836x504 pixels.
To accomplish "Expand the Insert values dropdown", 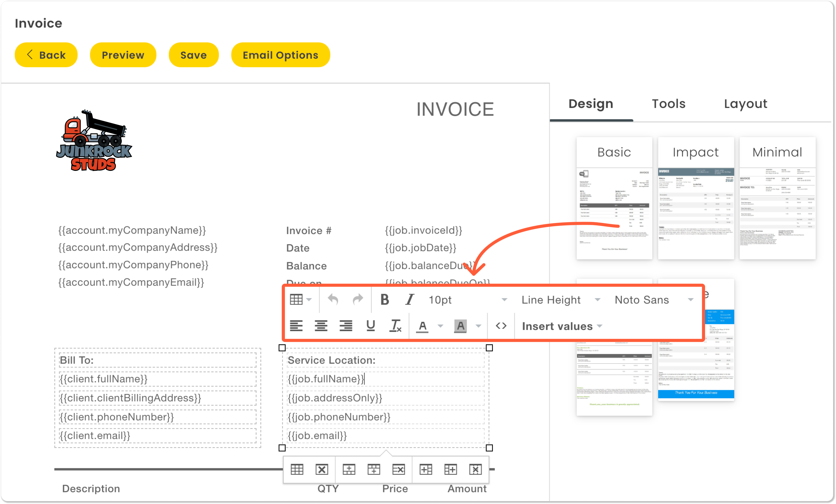I will tap(562, 326).
